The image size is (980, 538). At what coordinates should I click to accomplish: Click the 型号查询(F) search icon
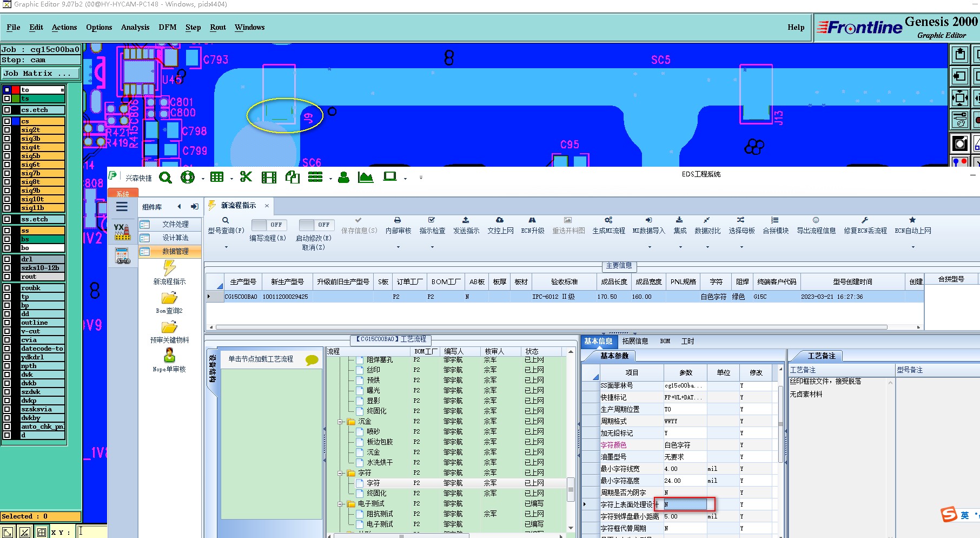pos(226,220)
